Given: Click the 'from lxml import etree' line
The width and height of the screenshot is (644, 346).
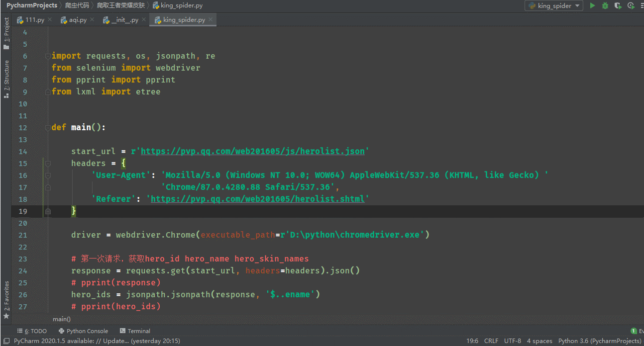Looking at the screenshot, I should [106, 91].
